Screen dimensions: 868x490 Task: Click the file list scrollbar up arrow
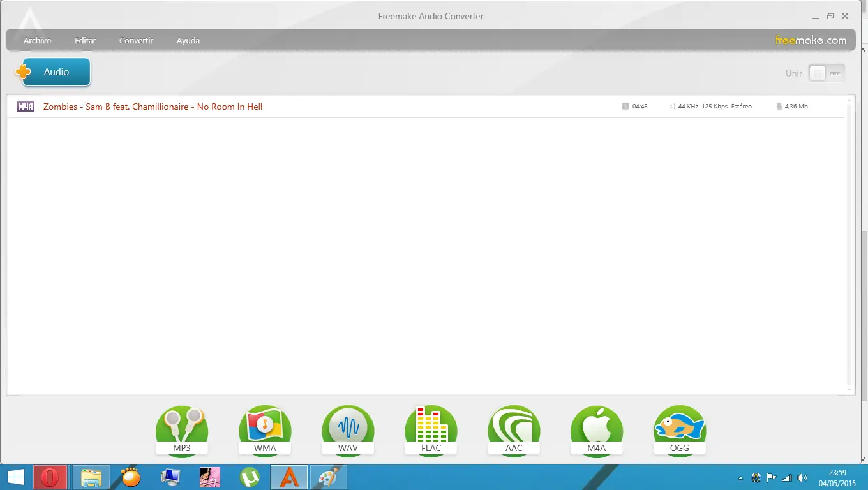(x=849, y=100)
